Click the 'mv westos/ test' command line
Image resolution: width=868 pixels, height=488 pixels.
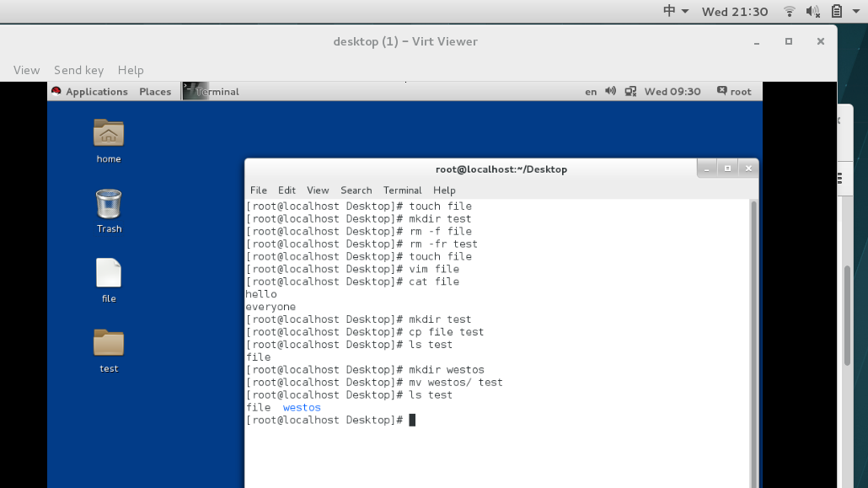374,382
